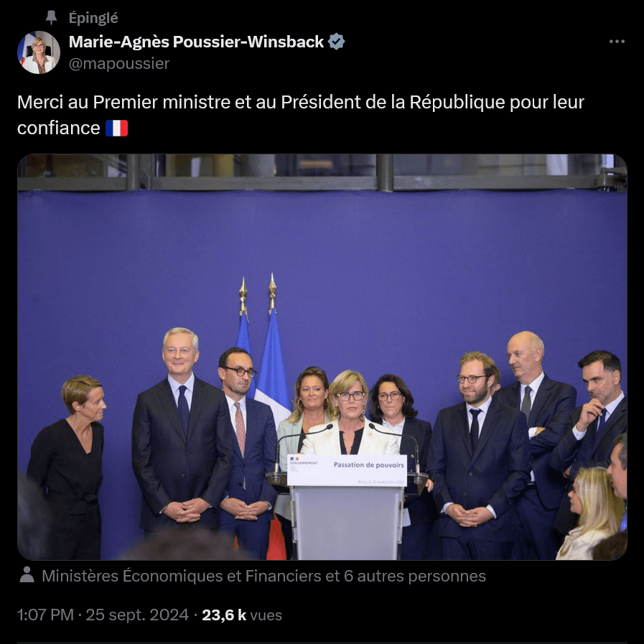Click the blue verified badge
Viewport: 644px width, 644px height.
pos(337,42)
